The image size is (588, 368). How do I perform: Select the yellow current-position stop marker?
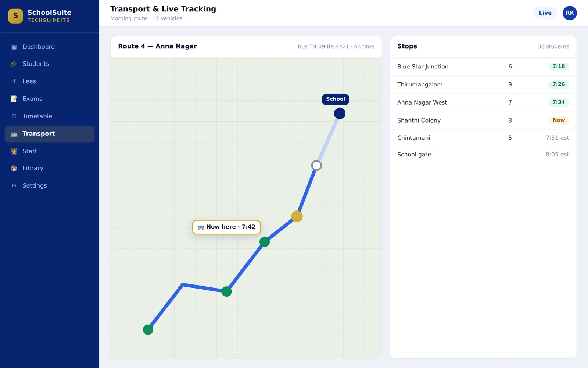[297, 216]
